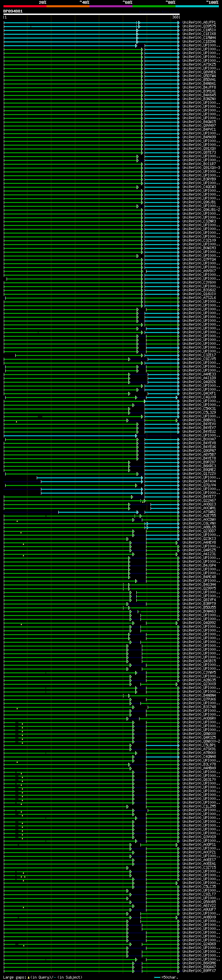Click the orange ~40% identity legend bar

(x=68, y=6)
